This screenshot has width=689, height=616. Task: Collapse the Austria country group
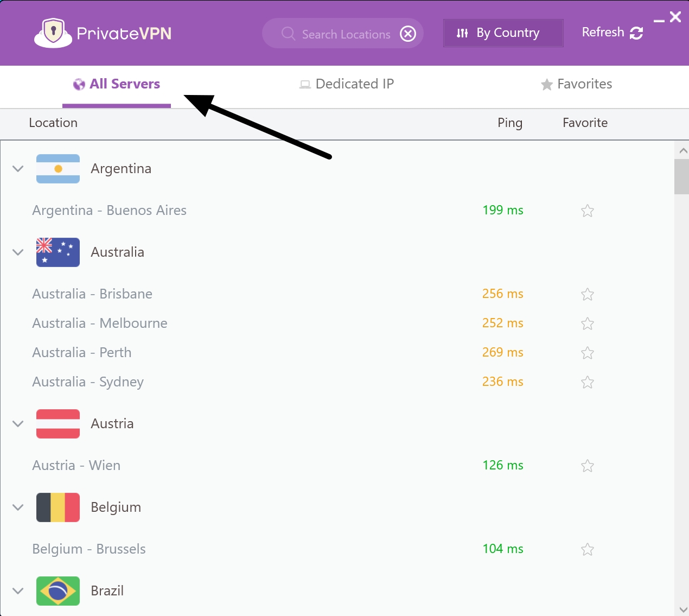(18, 424)
